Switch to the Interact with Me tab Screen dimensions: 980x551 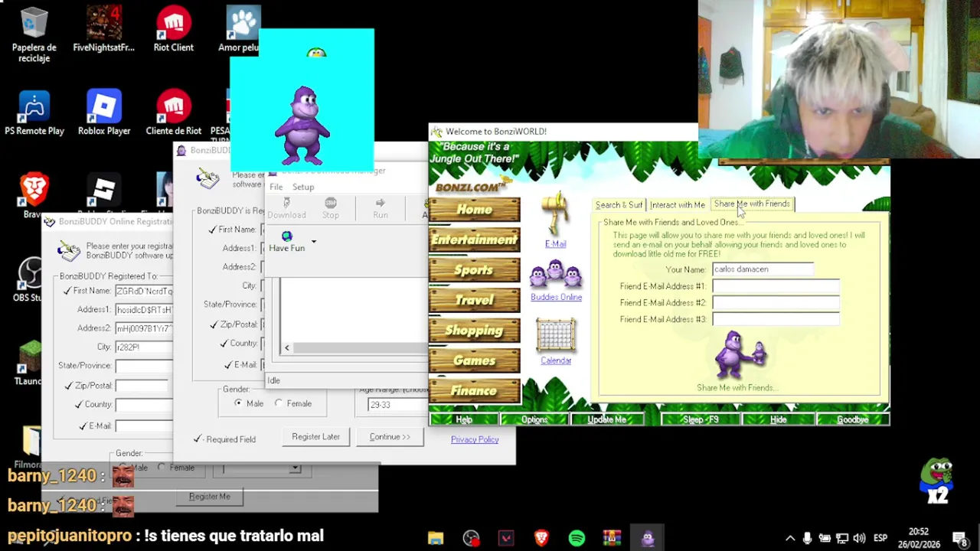677,205
